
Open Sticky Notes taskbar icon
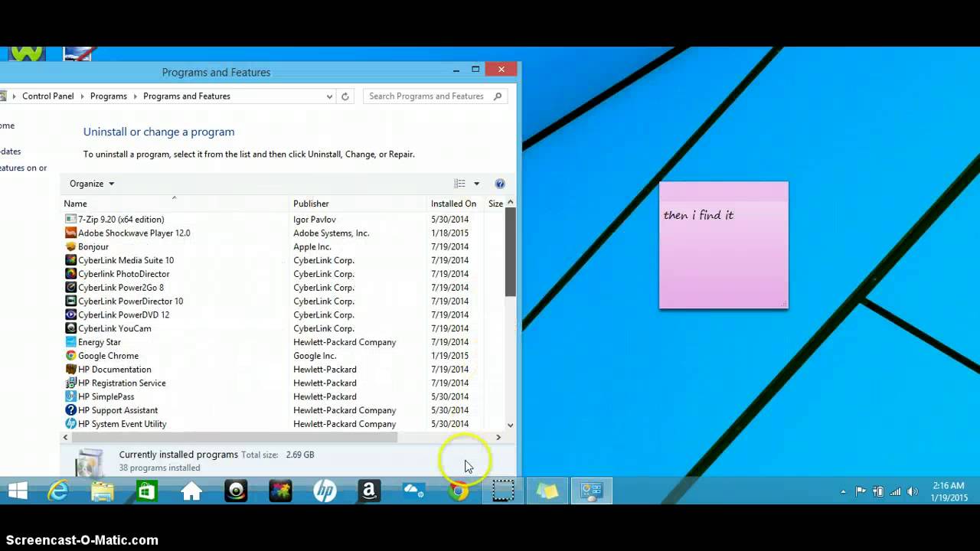[547, 491]
